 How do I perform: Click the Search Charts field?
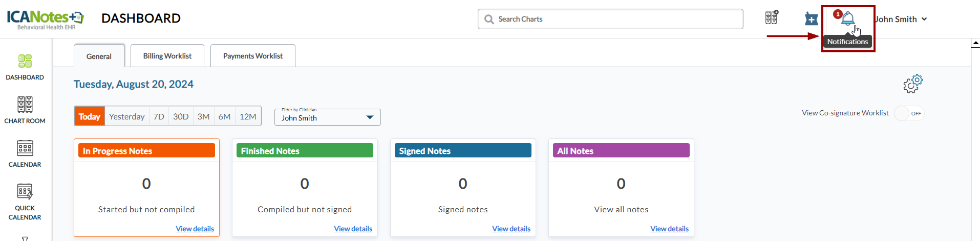pos(610,19)
